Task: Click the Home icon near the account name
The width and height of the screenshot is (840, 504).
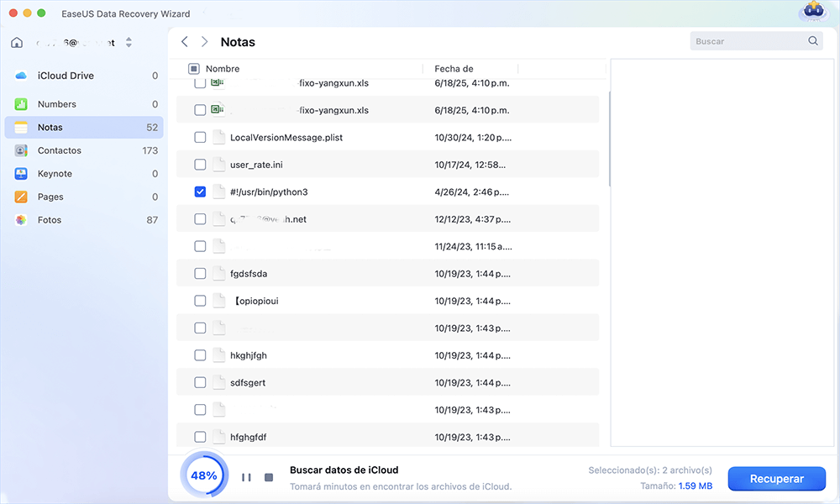Action: tap(17, 41)
